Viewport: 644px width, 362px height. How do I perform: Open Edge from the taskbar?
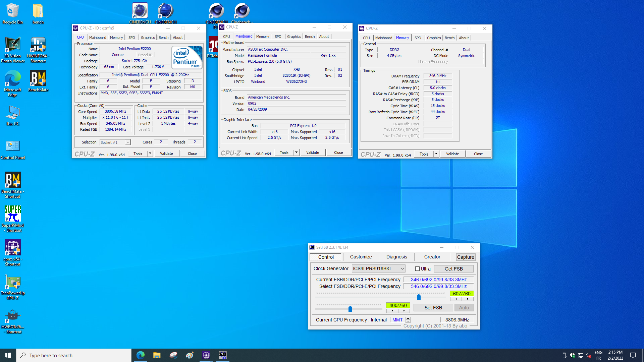(141, 355)
